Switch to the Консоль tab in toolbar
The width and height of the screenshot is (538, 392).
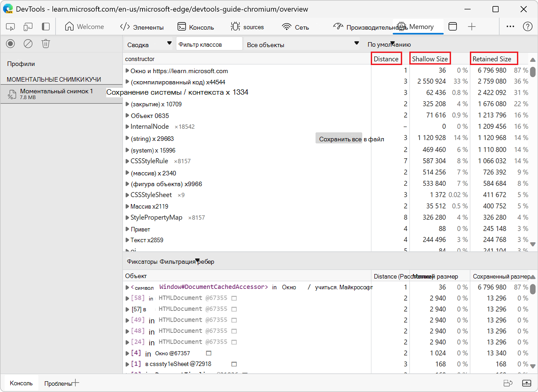(x=195, y=27)
